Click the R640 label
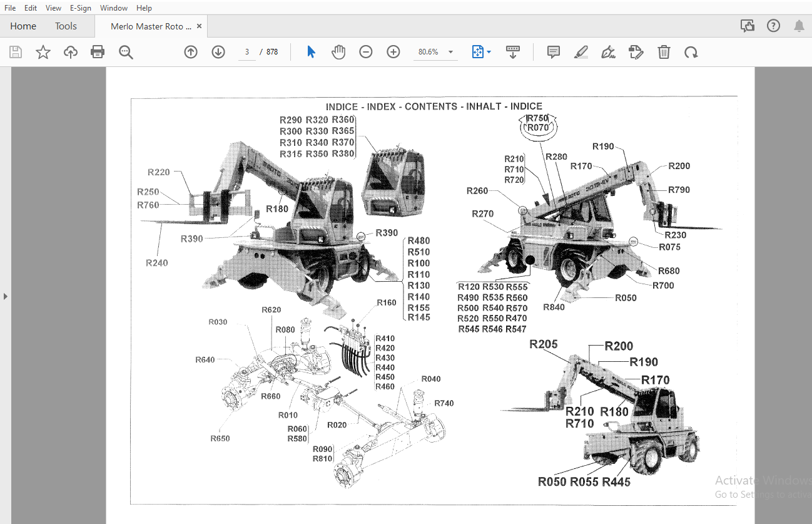The image size is (812, 524). tap(205, 360)
